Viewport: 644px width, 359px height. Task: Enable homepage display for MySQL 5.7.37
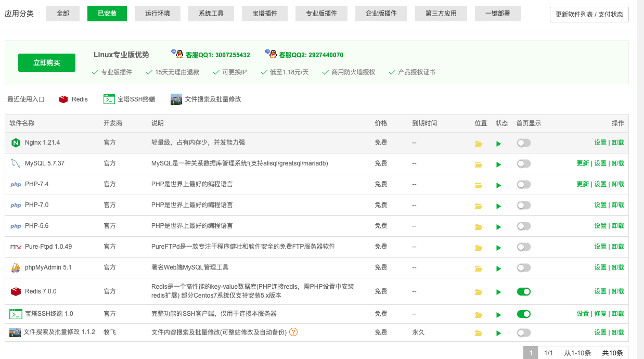pos(524,163)
